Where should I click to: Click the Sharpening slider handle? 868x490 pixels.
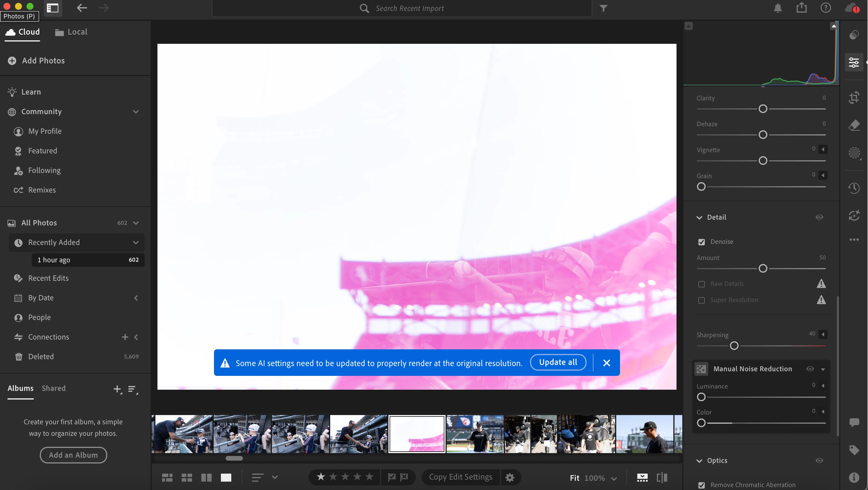(734, 346)
